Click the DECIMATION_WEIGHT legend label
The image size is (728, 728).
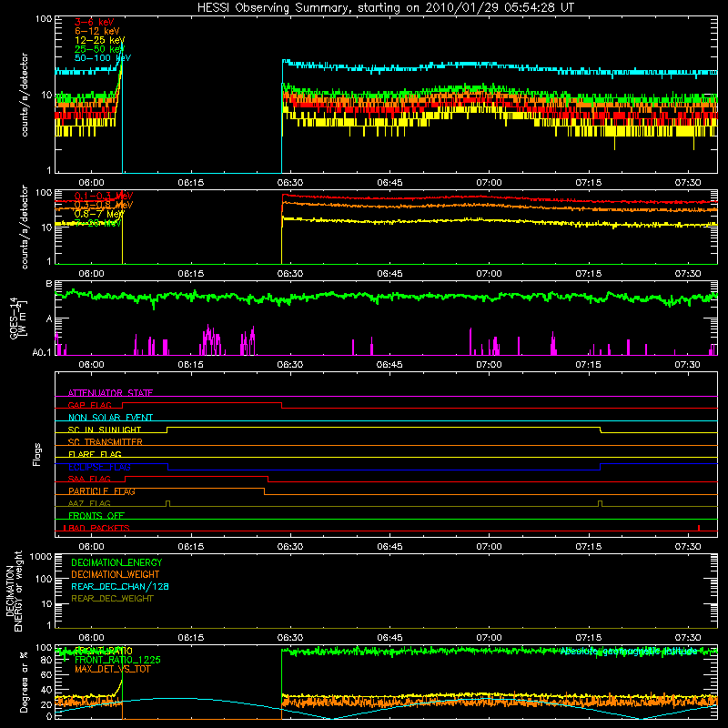[x=116, y=574]
